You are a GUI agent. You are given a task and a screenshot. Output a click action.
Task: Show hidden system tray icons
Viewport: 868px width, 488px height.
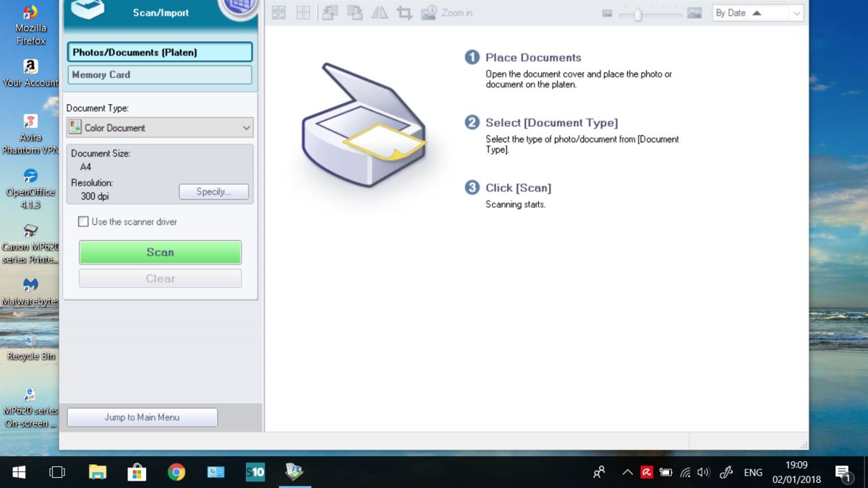(627, 472)
